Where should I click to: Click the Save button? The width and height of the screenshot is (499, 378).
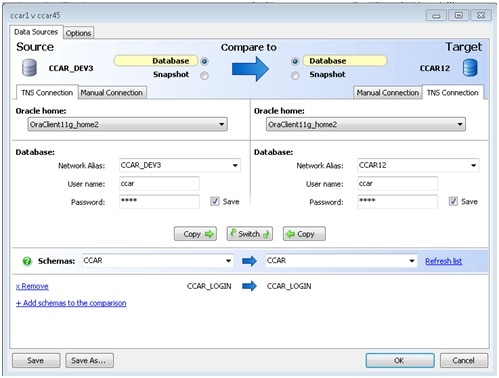tap(36, 360)
